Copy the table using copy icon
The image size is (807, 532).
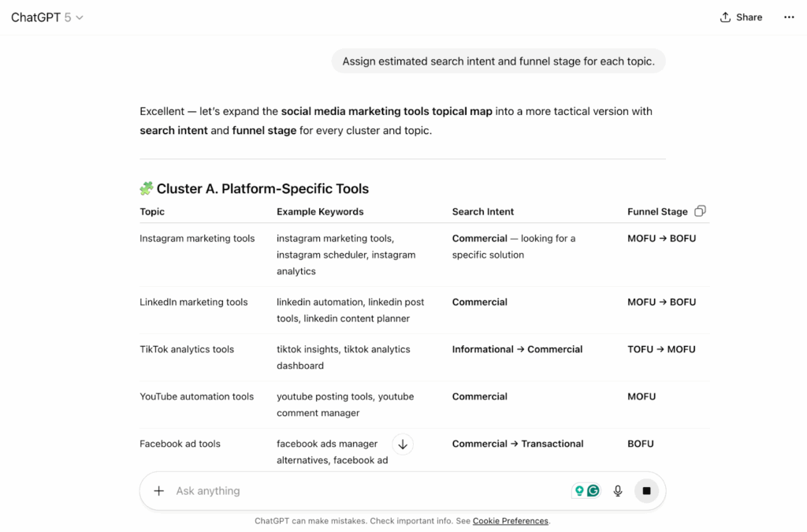coord(700,210)
